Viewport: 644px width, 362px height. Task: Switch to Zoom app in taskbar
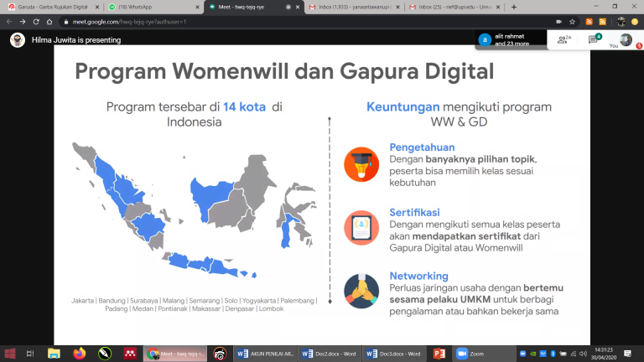click(x=484, y=354)
